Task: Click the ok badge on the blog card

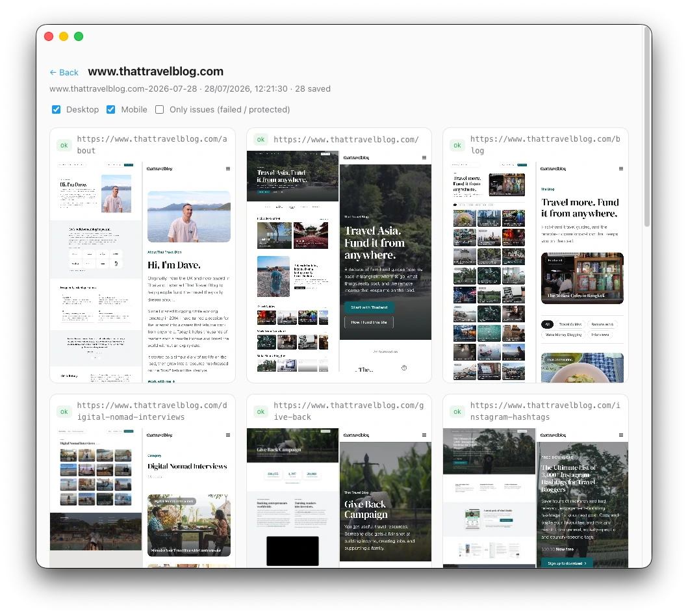Action: coord(457,145)
